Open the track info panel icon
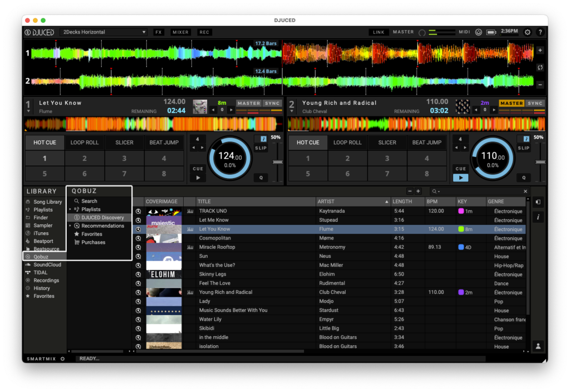 click(x=538, y=217)
